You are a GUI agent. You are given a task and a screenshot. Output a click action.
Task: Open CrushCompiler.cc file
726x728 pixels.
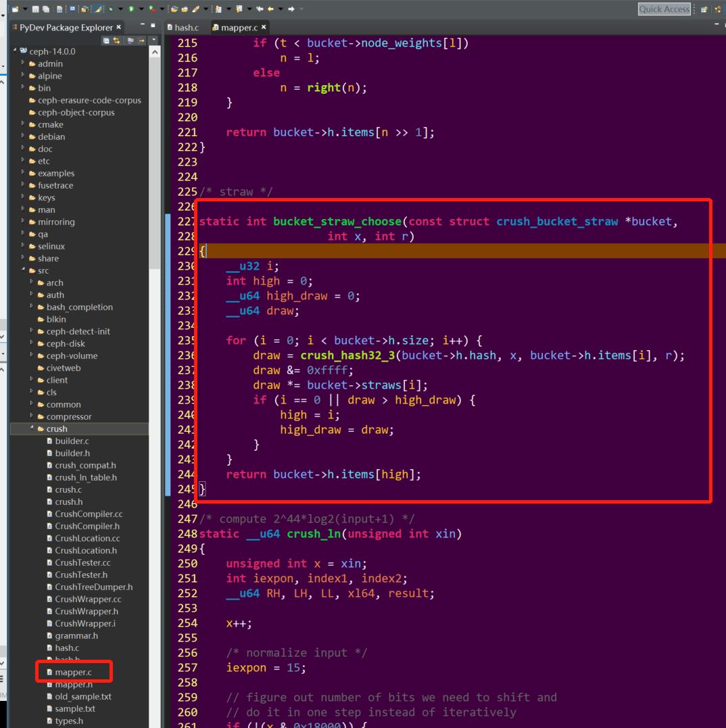point(89,514)
